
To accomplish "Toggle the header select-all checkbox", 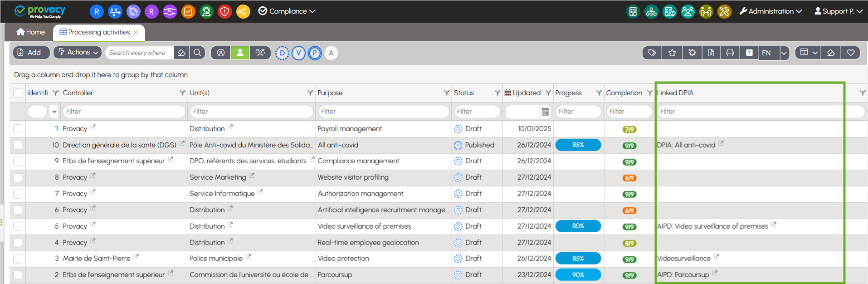I will (x=18, y=93).
